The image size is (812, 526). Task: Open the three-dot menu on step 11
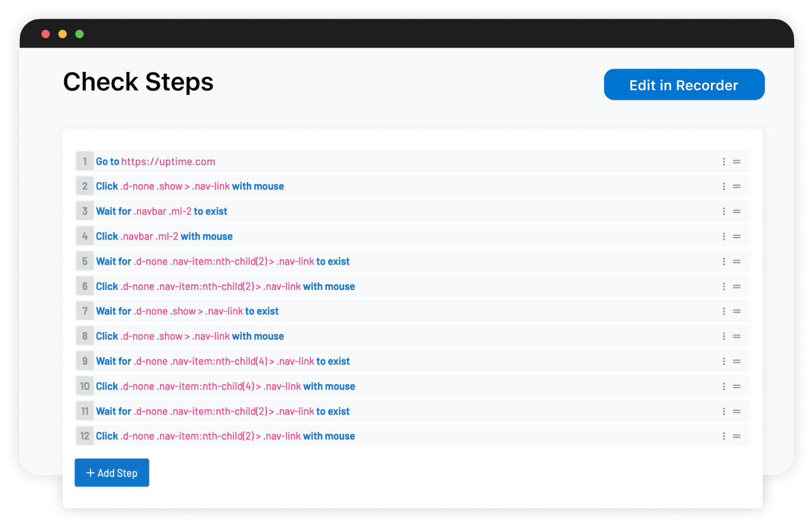(x=724, y=412)
